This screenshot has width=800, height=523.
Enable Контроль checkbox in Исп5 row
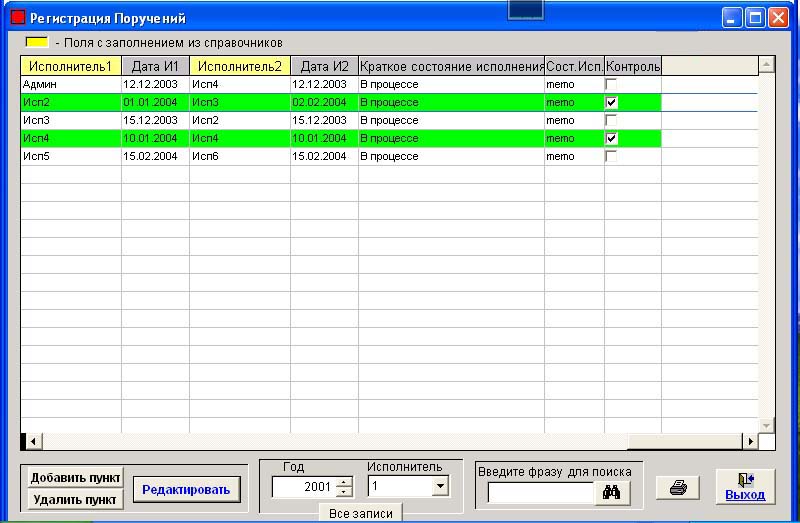(x=611, y=157)
